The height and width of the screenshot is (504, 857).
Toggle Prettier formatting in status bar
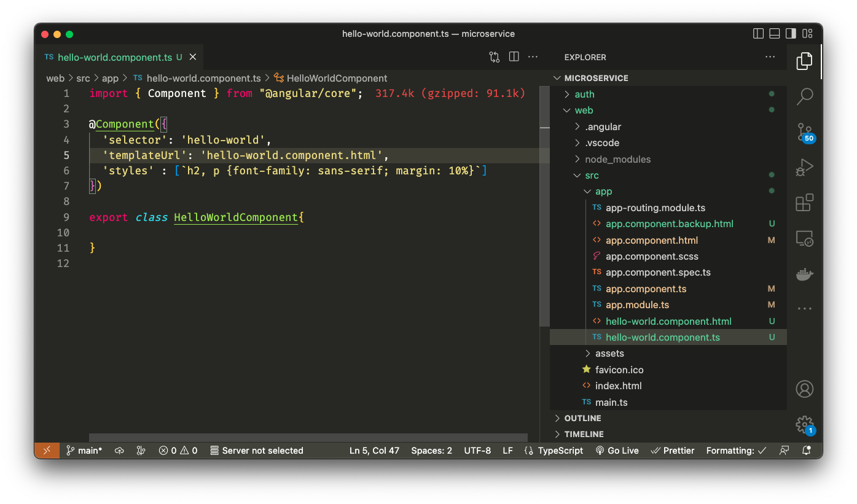(x=672, y=451)
